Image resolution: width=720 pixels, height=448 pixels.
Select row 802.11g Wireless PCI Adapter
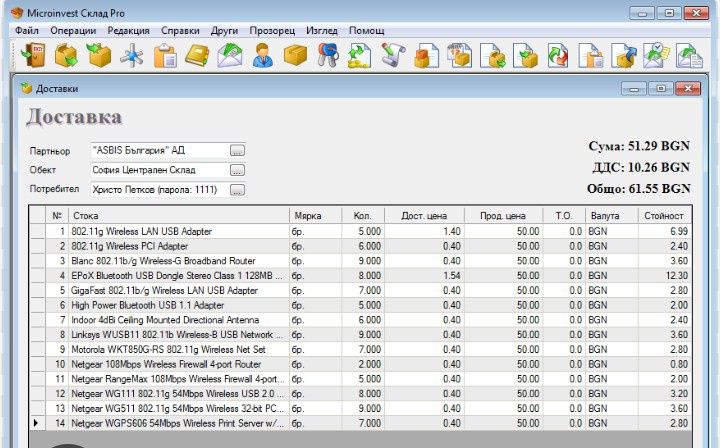point(360,246)
